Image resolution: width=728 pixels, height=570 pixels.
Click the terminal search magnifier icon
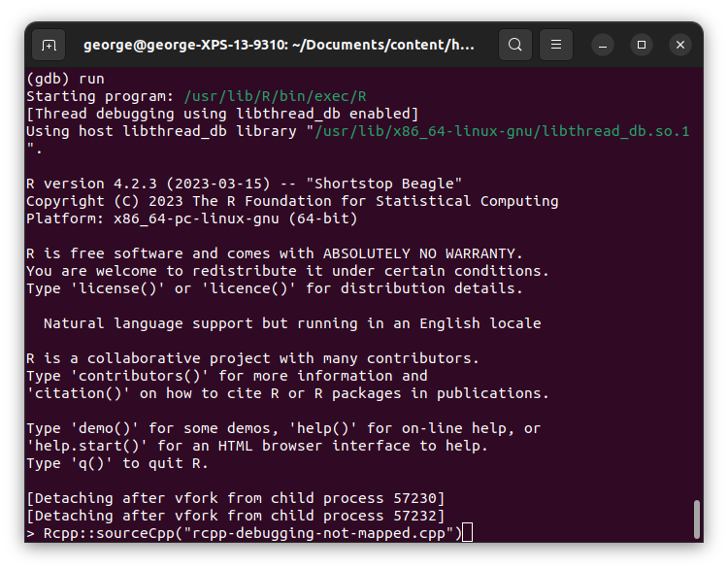tap(515, 45)
